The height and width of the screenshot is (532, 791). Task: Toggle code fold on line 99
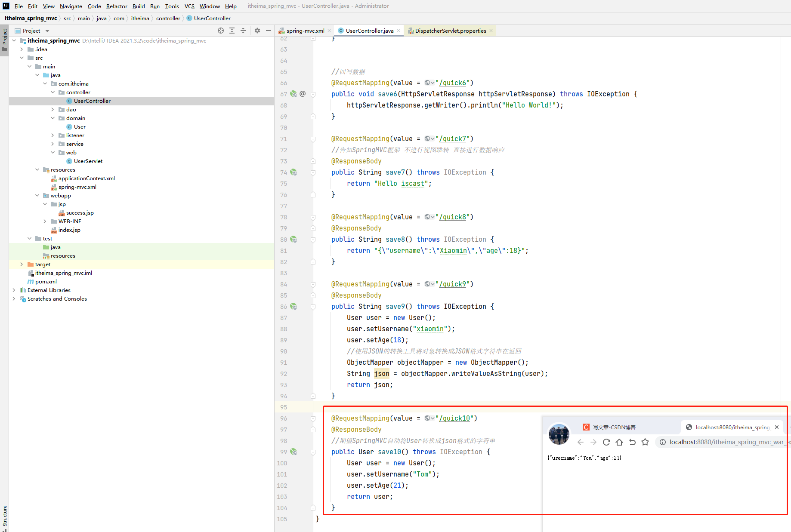tap(313, 452)
